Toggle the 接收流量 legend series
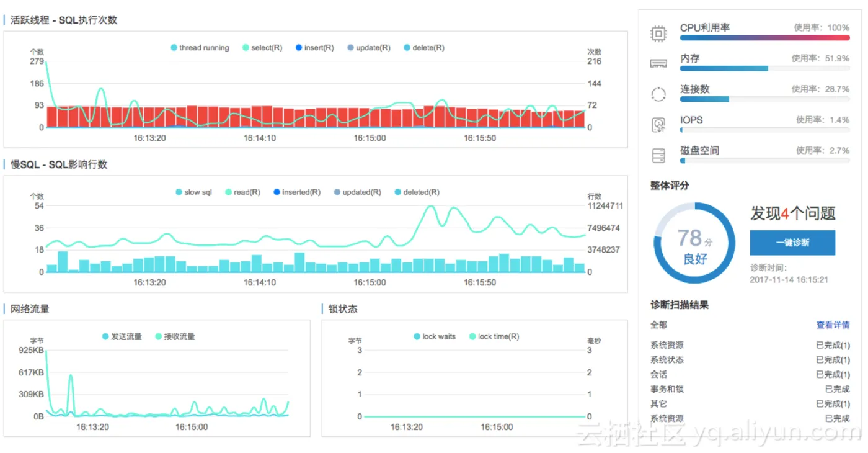Screen dimensions: 868x453 point(175,337)
